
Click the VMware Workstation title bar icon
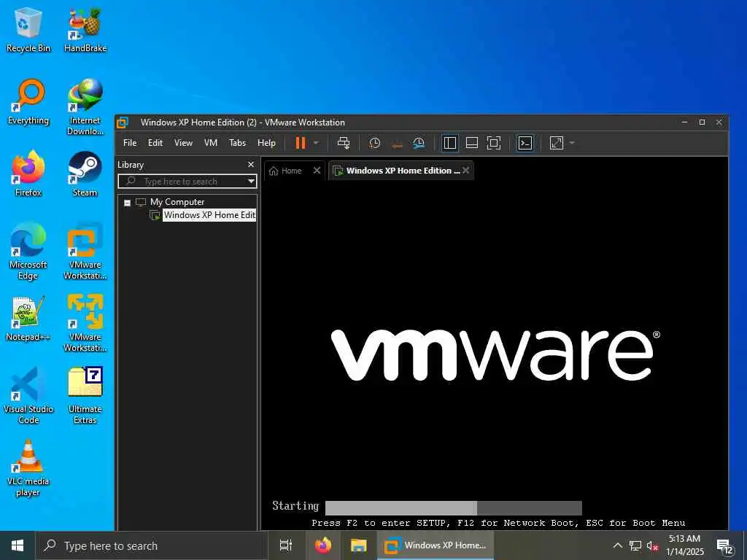pyautogui.click(x=123, y=122)
